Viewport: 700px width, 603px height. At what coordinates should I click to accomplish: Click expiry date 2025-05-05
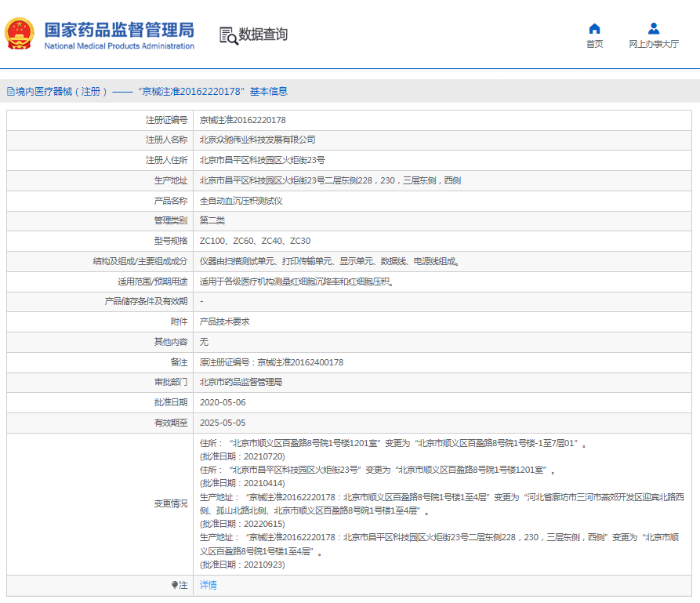tap(223, 423)
